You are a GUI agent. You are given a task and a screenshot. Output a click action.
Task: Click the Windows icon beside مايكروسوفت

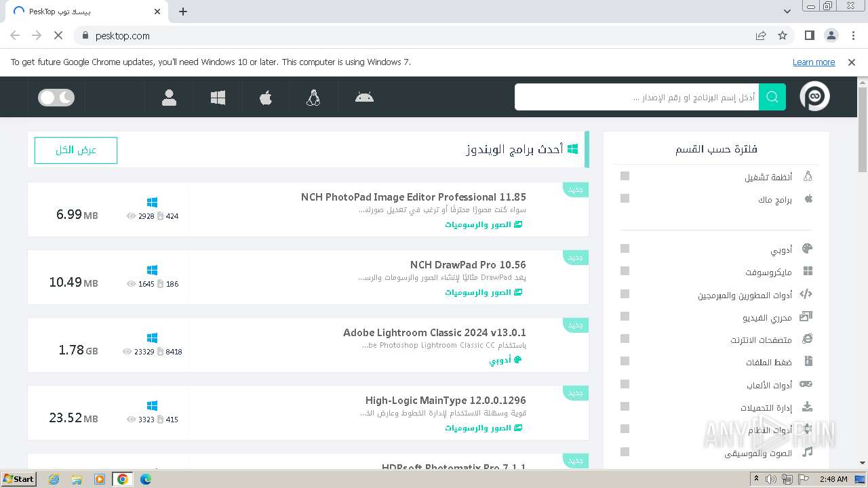coord(808,271)
